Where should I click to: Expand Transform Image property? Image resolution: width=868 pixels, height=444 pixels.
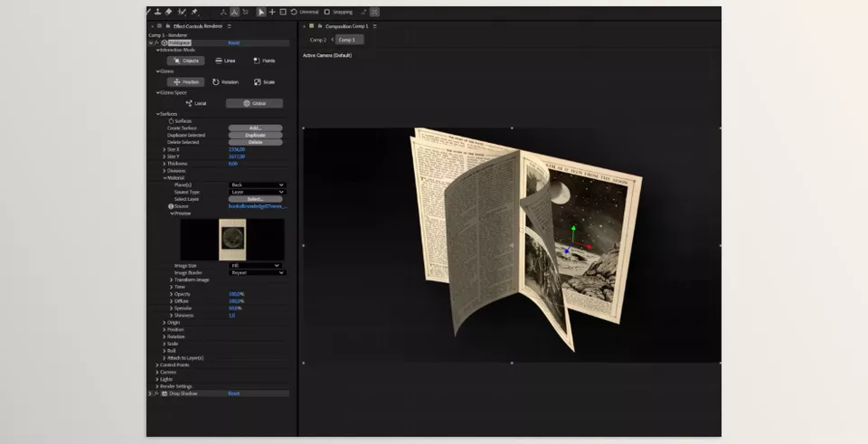171,280
